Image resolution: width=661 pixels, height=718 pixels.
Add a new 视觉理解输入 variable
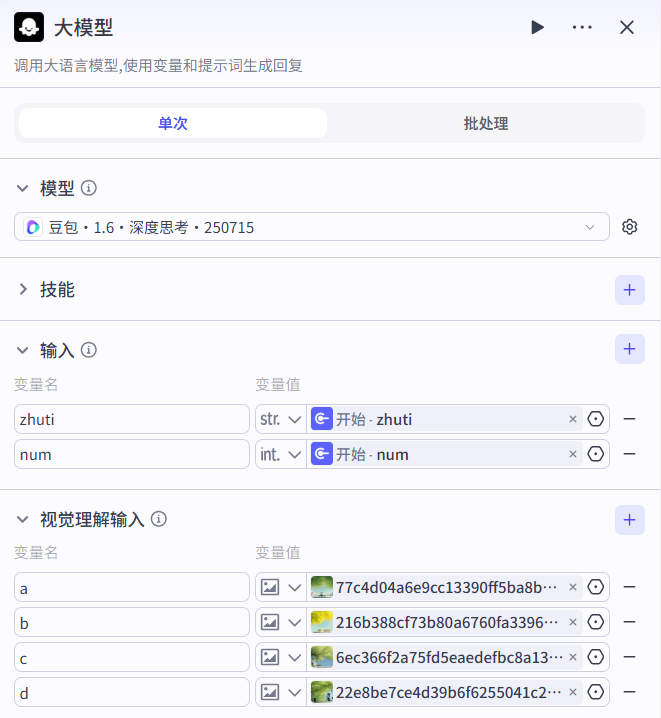click(x=629, y=519)
